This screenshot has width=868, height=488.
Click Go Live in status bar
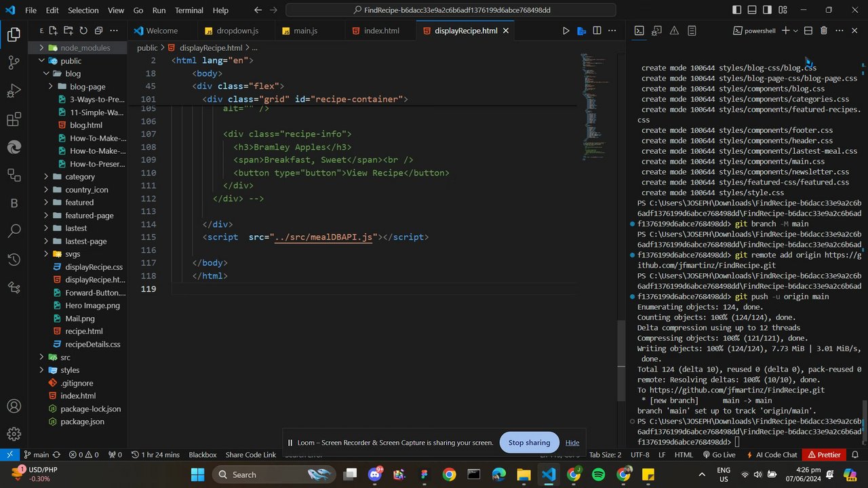click(719, 455)
